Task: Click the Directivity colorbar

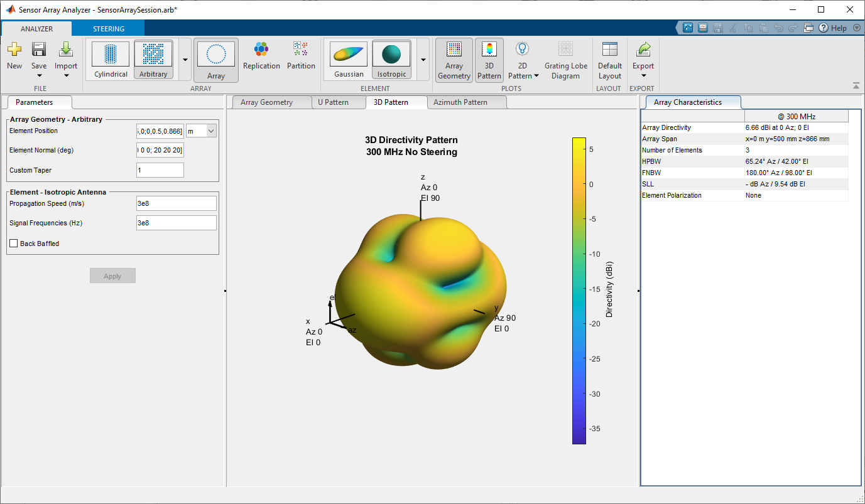Action: click(579, 291)
